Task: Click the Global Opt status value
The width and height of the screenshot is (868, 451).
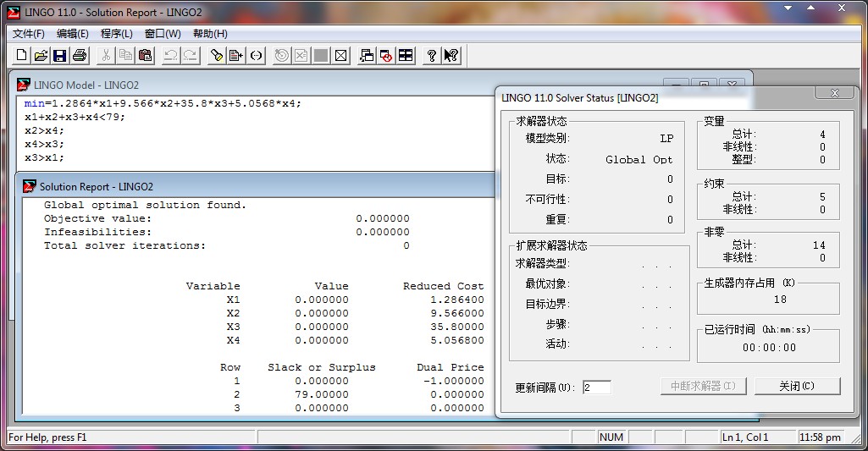Action: tap(639, 159)
